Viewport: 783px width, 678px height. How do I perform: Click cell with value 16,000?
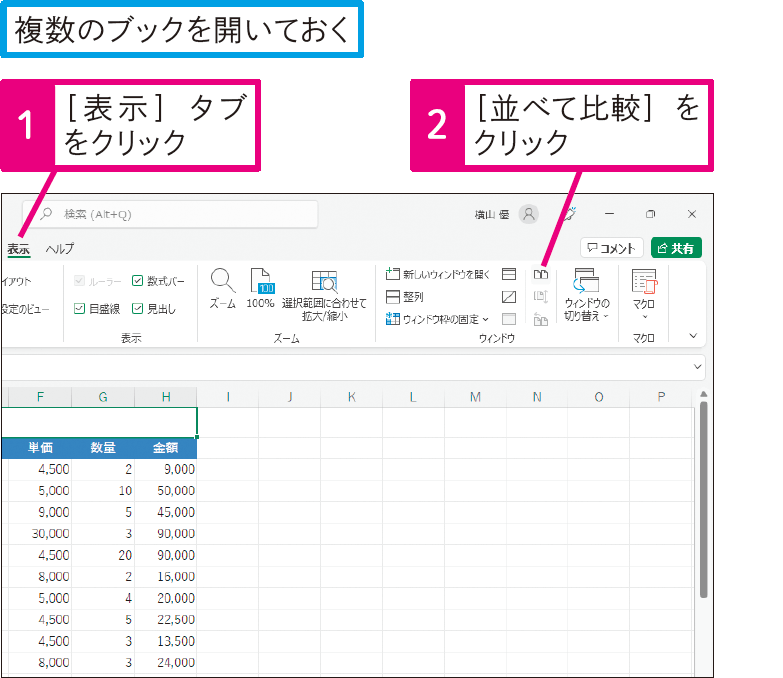[166, 577]
